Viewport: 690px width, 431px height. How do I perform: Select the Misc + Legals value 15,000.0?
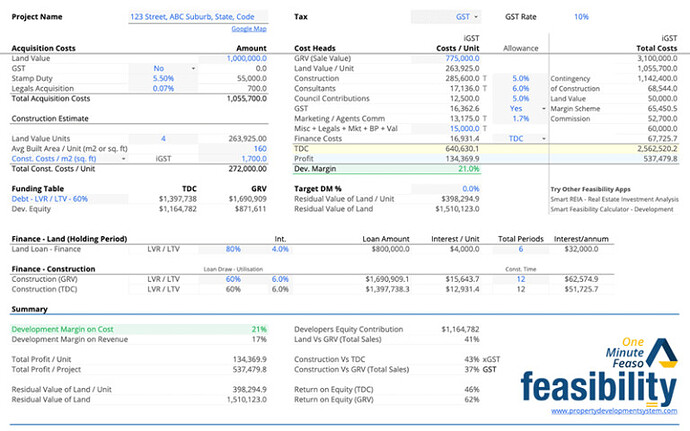pos(446,129)
